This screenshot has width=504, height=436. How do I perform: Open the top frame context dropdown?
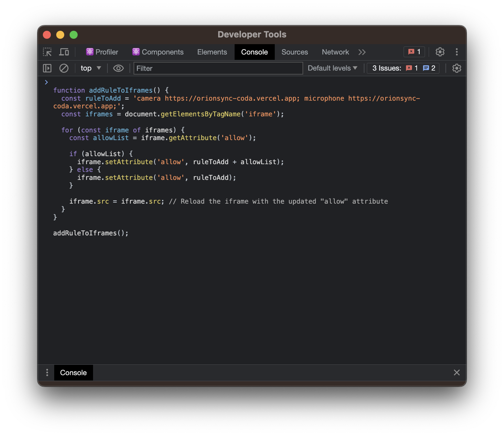tap(90, 68)
